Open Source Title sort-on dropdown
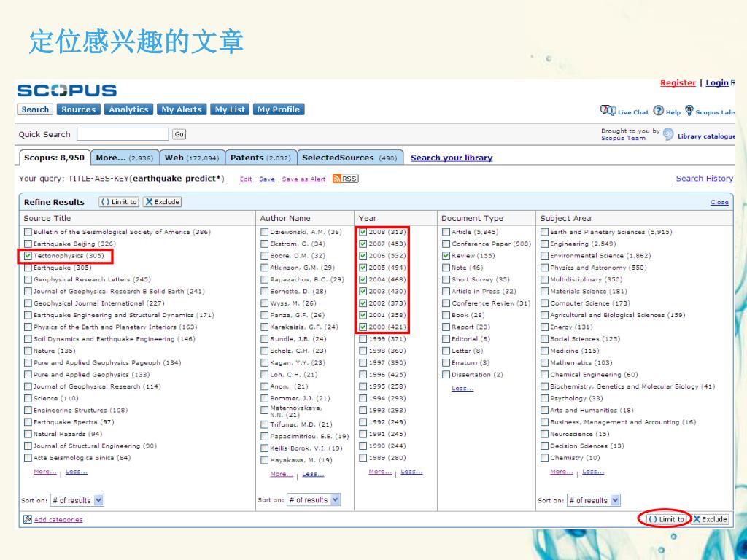Screen dimensions: 747x560 77,500
